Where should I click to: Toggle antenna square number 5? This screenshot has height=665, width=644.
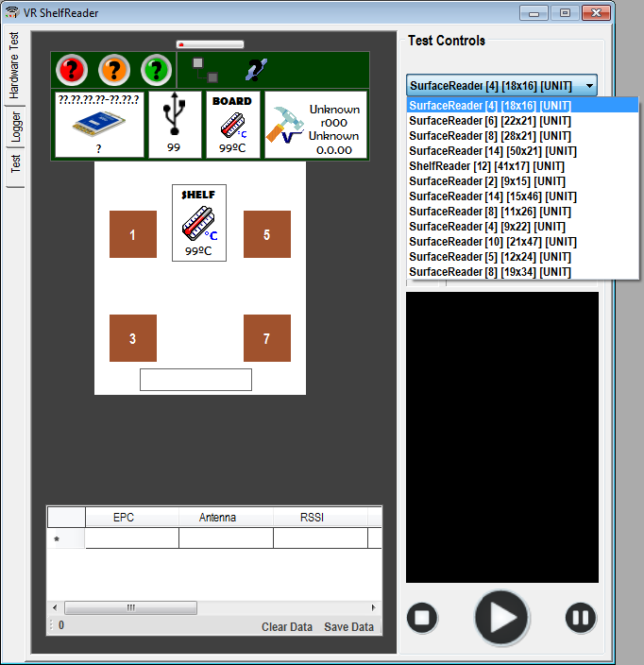point(266,234)
